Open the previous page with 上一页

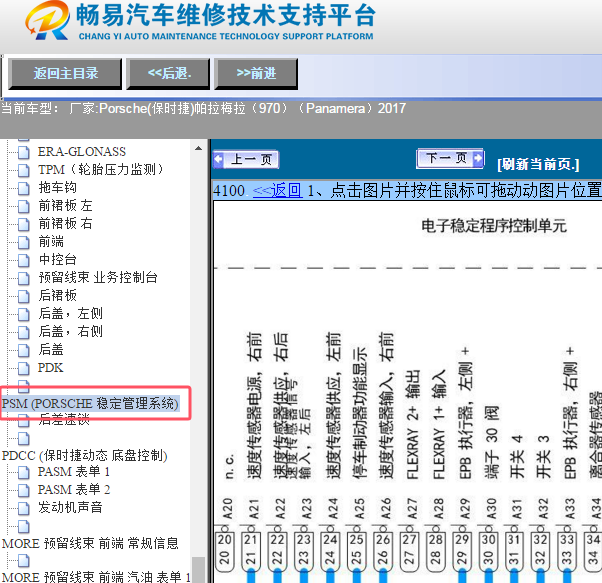[x=246, y=159]
